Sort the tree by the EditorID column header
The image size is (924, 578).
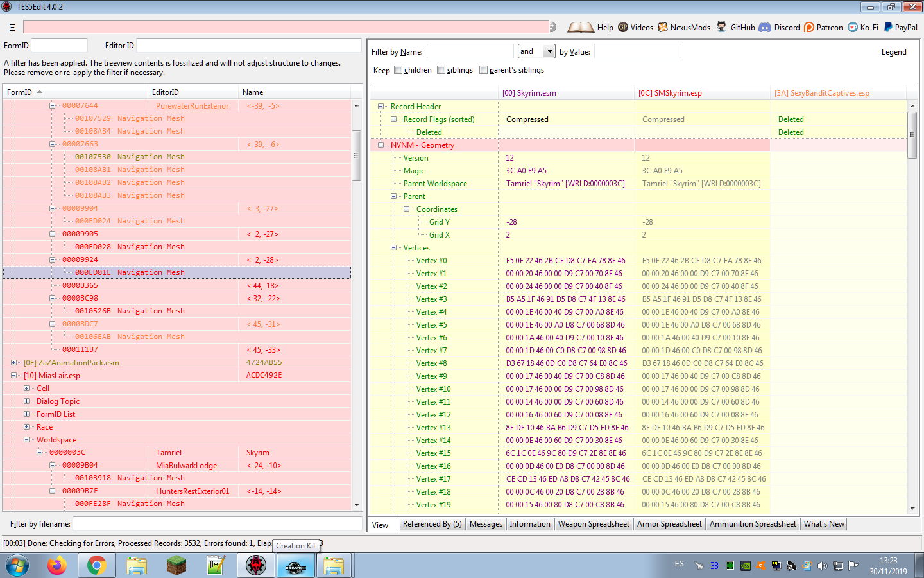pos(193,92)
